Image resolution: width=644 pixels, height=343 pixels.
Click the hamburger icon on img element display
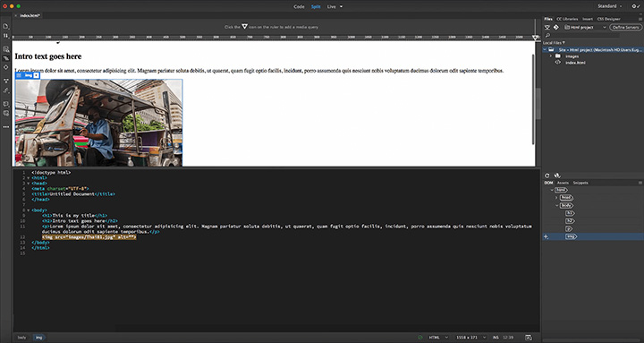pyautogui.click(x=19, y=75)
